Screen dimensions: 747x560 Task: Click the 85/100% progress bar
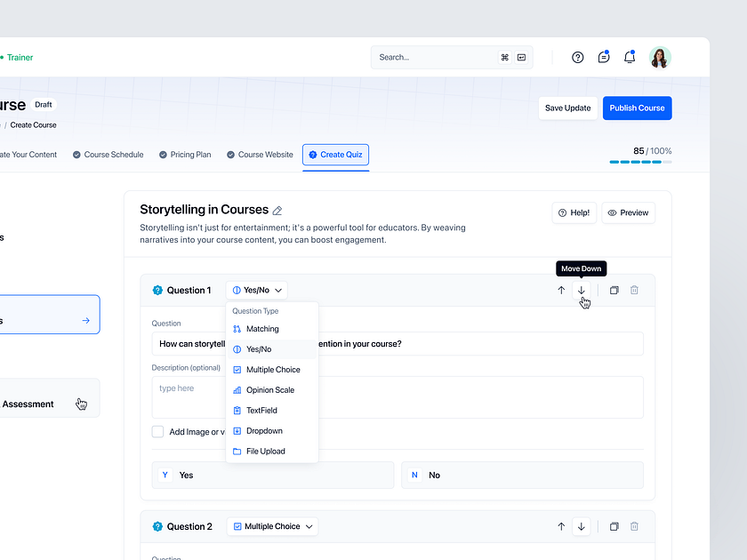(x=640, y=162)
